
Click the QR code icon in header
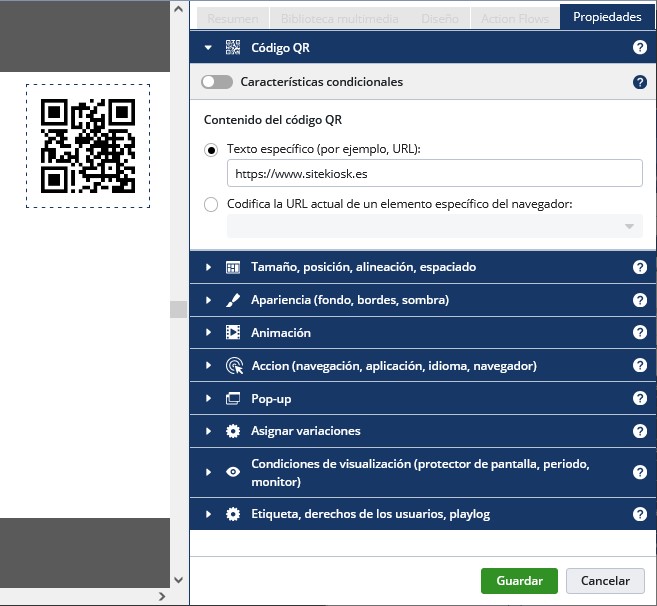tap(233, 47)
